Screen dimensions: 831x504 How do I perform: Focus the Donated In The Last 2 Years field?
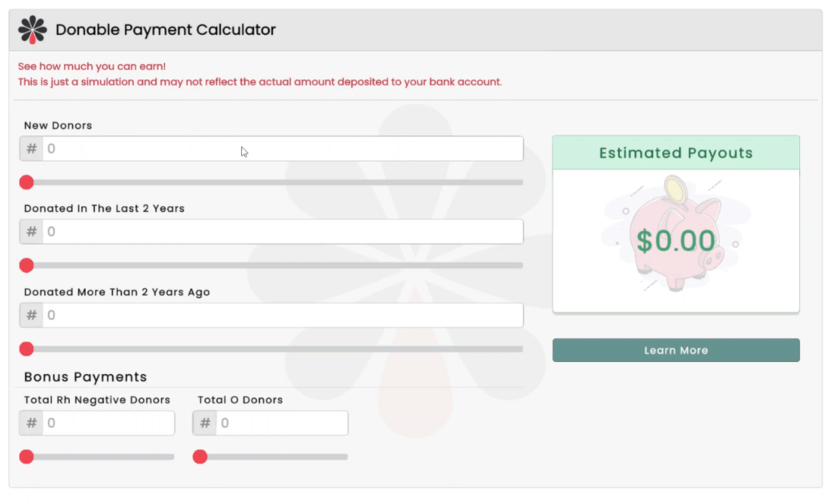point(282,231)
